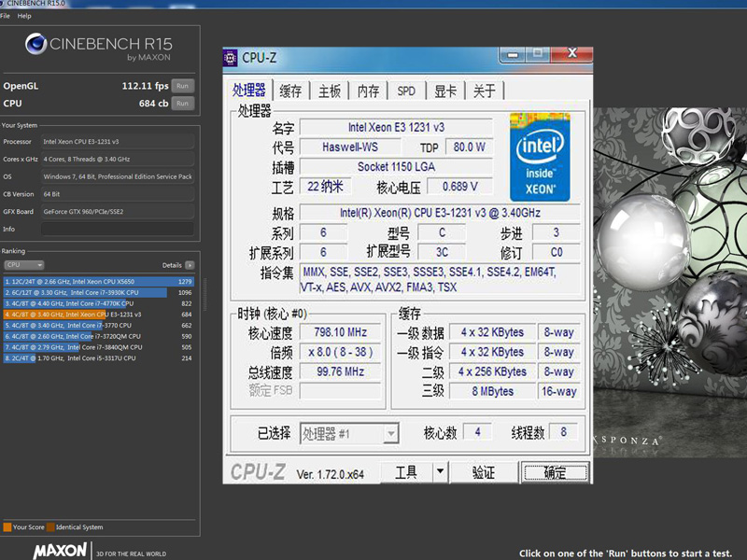Click the rendered spheres scene image

669,282
